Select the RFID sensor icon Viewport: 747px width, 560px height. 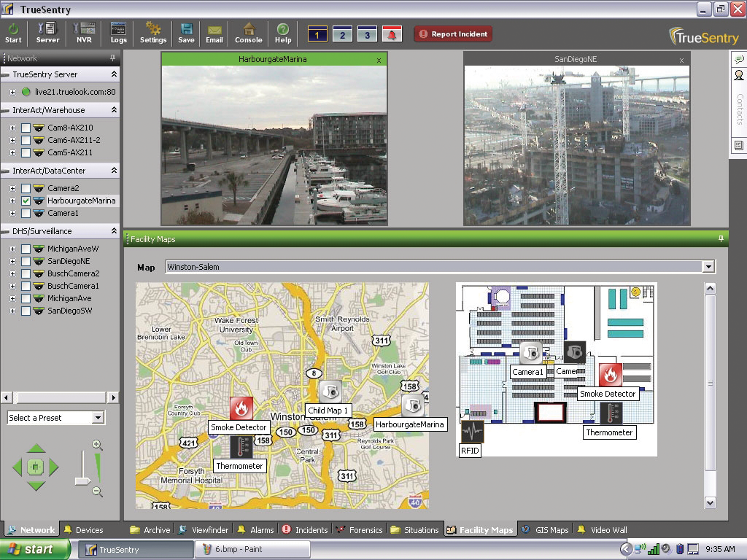pos(472,431)
